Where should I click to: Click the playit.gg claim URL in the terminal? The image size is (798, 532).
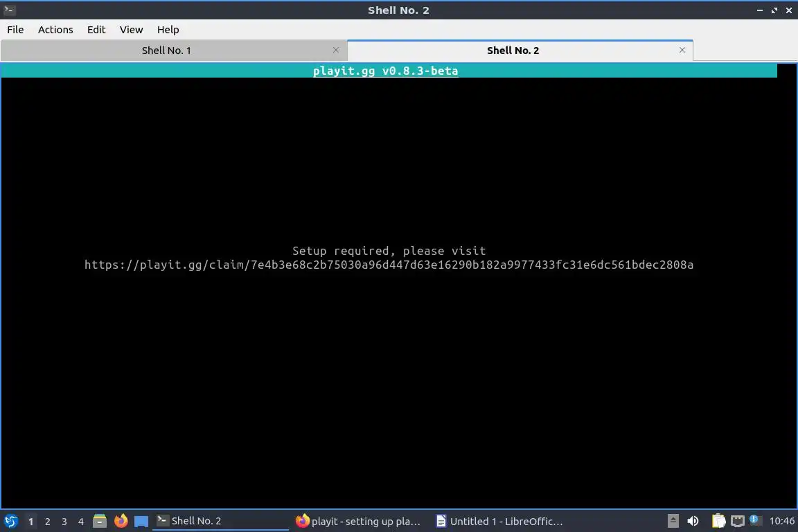pyautogui.click(x=389, y=265)
